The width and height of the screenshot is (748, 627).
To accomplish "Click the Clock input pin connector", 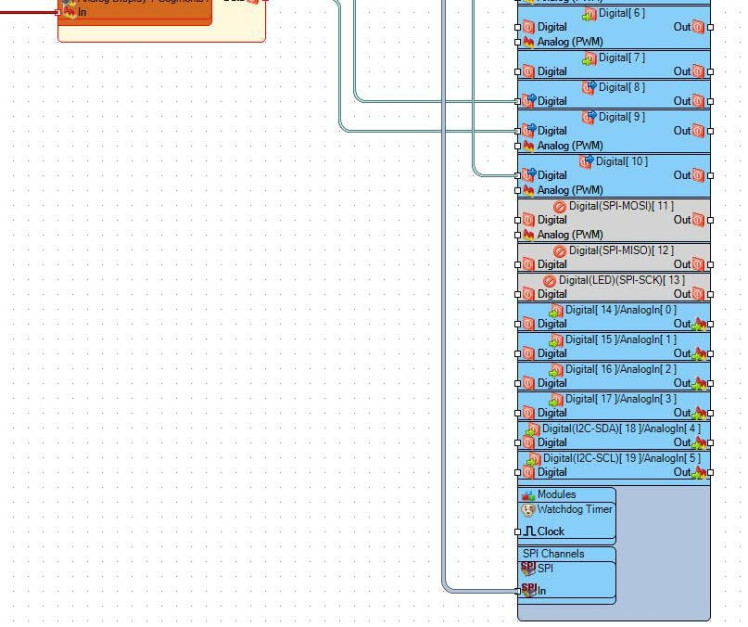I will click(x=518, y=532).
